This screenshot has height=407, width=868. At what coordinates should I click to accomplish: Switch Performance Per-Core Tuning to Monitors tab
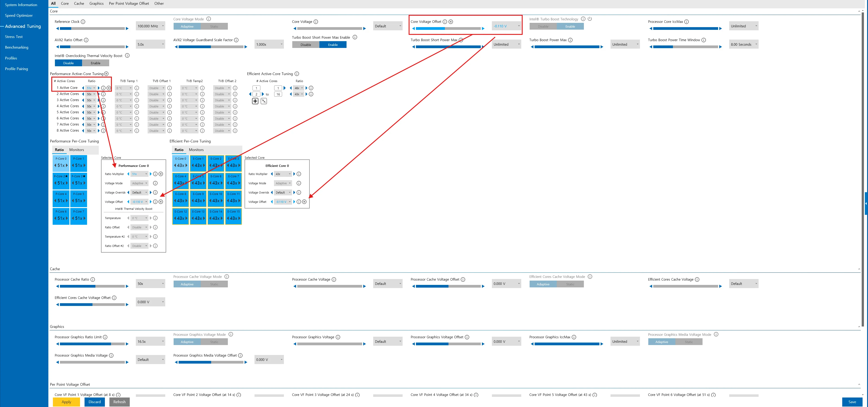click(76, 150)
